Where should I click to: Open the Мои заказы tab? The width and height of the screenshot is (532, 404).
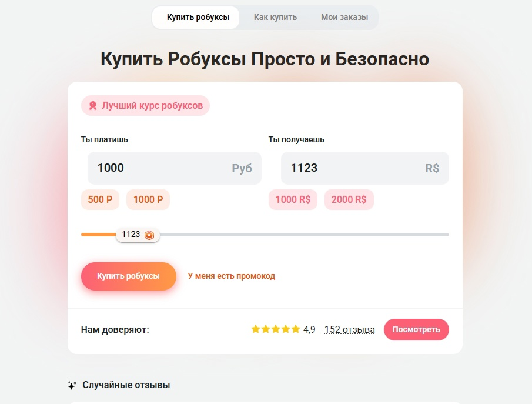point(344,18)
